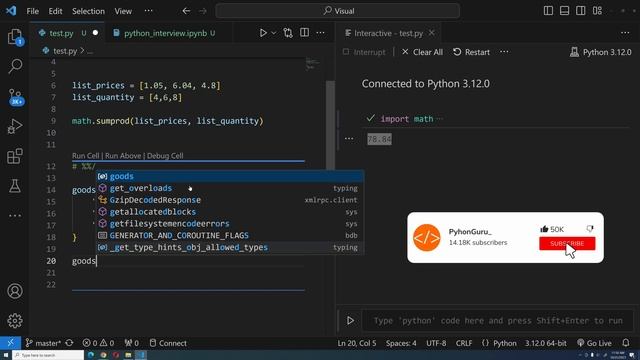
Task: Go back with the left arrow
Action: click(x=186, y=11)
